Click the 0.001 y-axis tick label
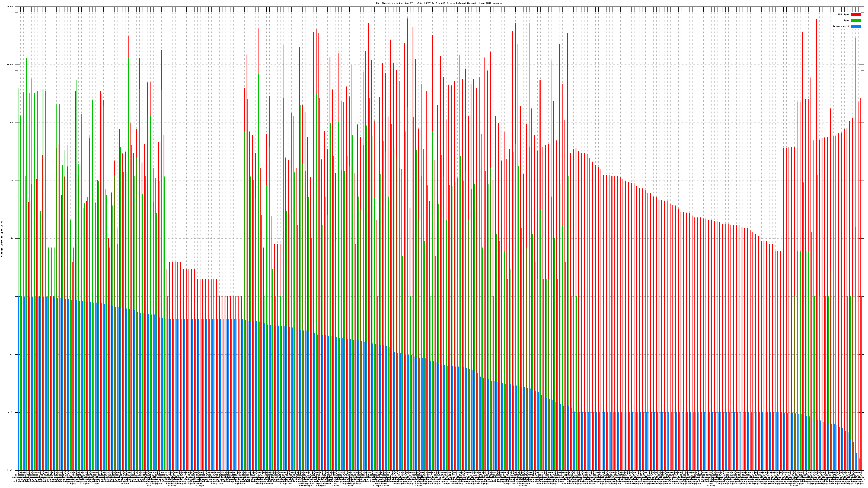 coord(11,470)
